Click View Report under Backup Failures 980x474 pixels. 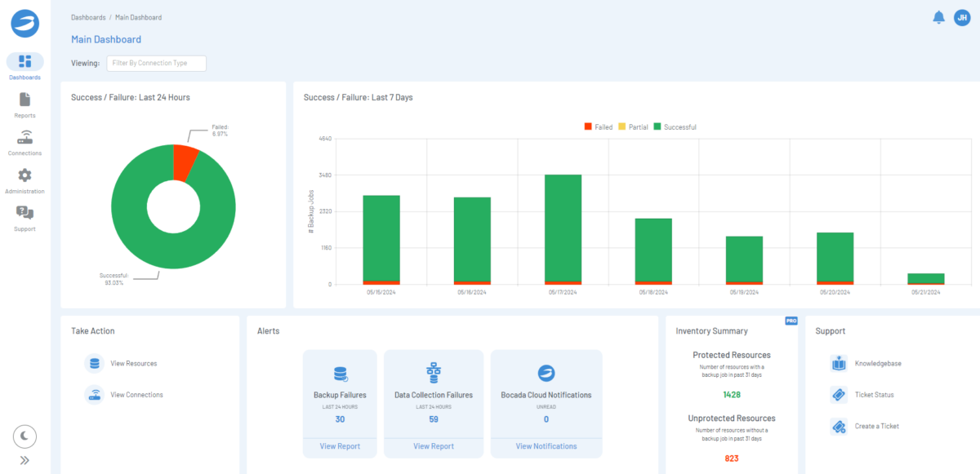[x=340, y=445]
